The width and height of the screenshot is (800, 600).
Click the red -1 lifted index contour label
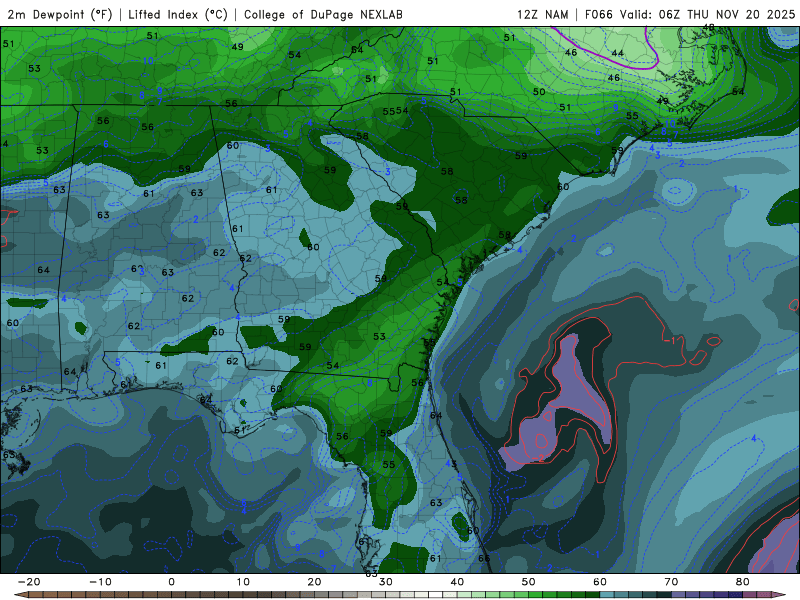tap(669, 340)
